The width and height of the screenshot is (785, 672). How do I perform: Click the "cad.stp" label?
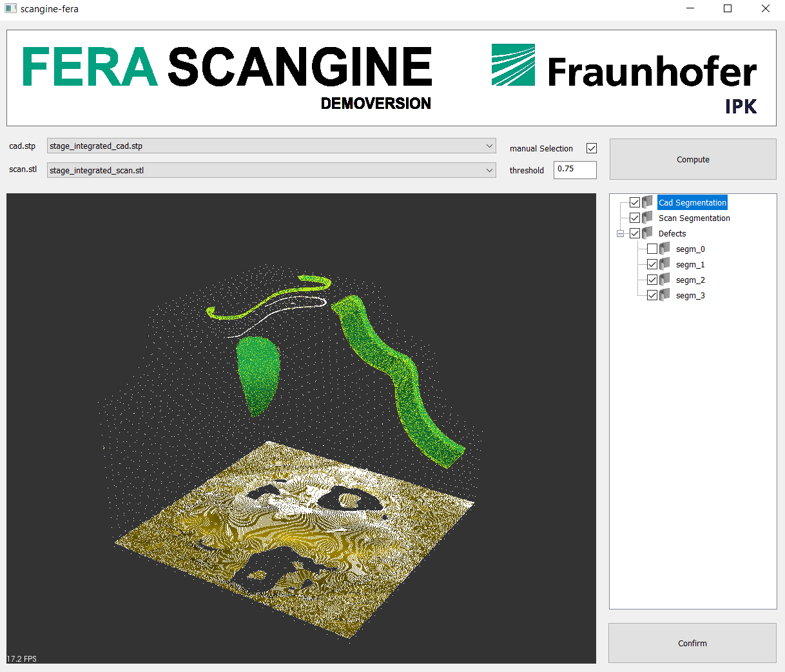[x=22, y=146]
